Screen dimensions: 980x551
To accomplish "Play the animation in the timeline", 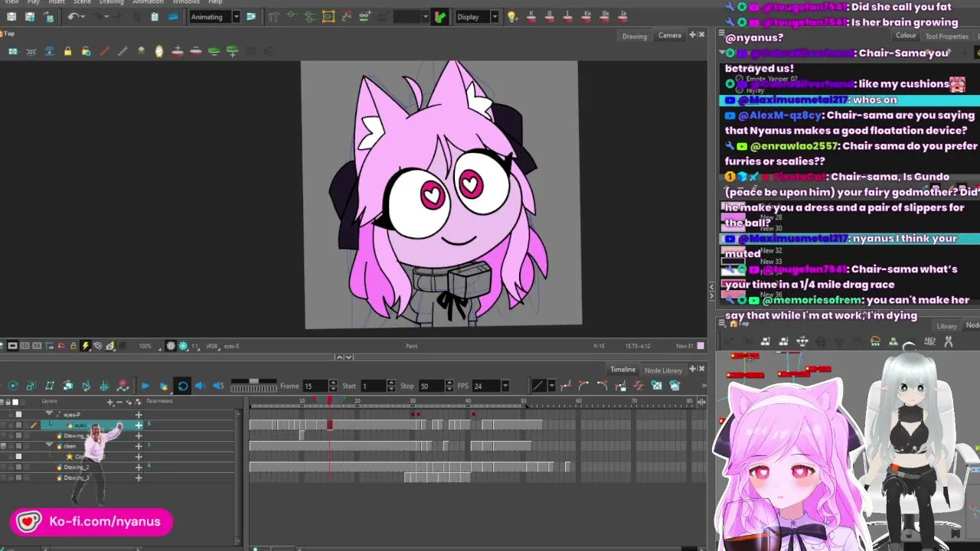I will tap(145, 386).
